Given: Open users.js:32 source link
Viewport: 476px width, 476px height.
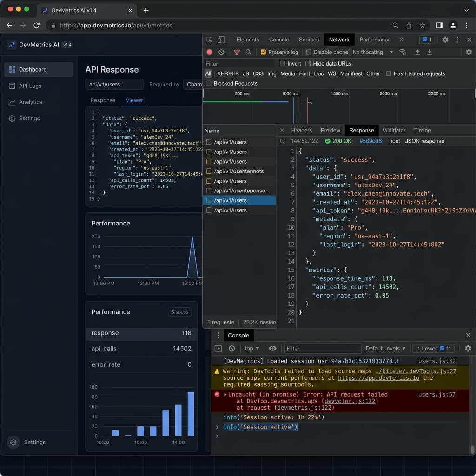Looking at the screenshot, I should (436, 361).
